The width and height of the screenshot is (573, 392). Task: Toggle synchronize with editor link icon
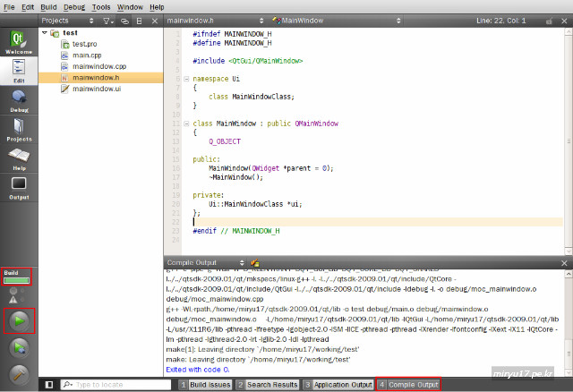coord(124,21)
